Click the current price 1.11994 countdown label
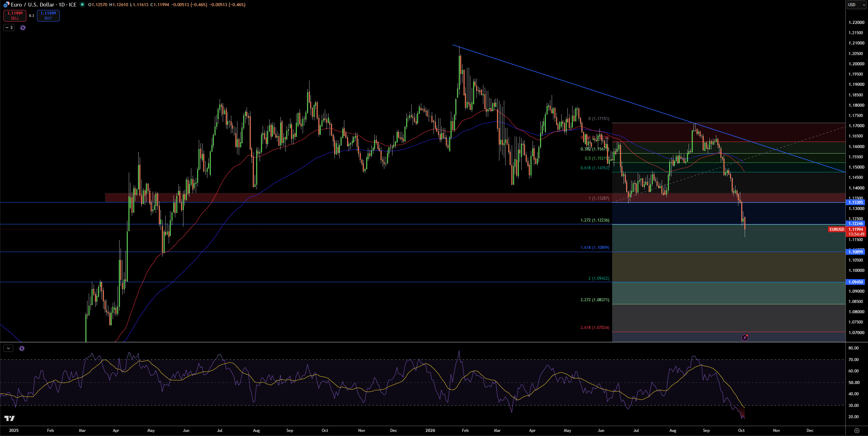 tap(856, 232)
